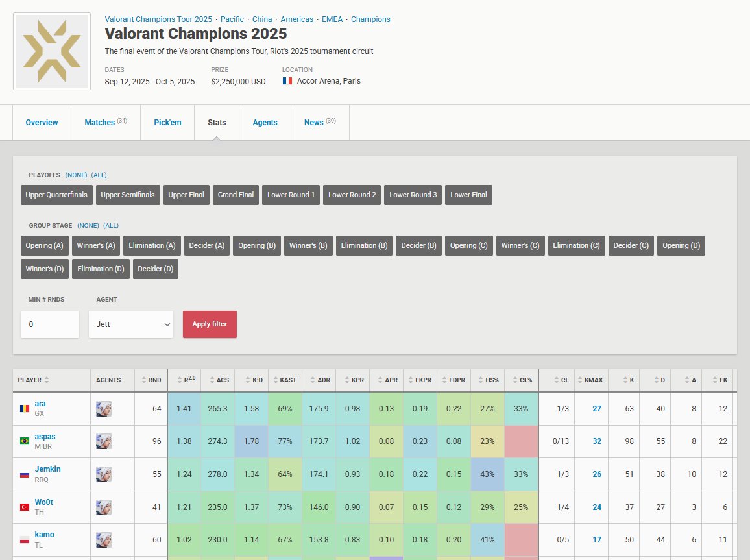Click Polish flag next to kamo
The width and height of the screenshot is (750, 560).
click(25, 540)
